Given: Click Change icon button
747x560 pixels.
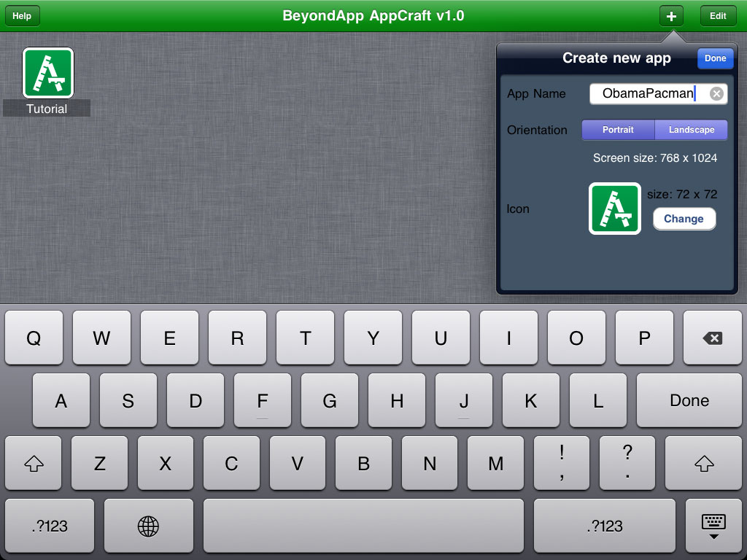Looking at the screenshot, I should pos(684,219).
